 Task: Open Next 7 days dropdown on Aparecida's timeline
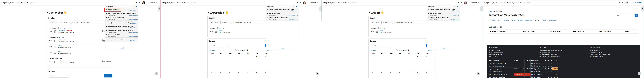pyautogui.click(x=215, y=22)
